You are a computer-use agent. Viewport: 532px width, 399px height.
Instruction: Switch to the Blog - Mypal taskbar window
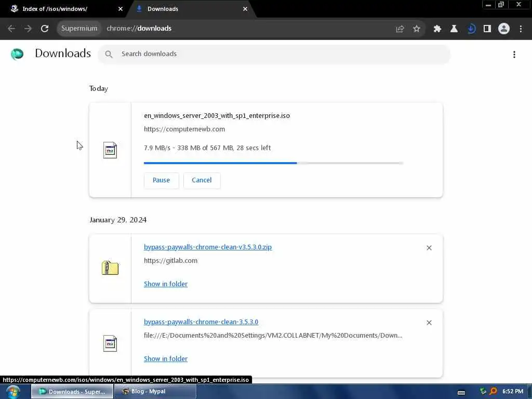click(155, 392)
